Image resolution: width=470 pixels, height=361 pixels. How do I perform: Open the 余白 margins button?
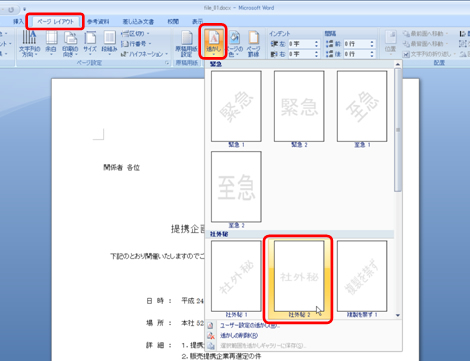click(51, 43)
